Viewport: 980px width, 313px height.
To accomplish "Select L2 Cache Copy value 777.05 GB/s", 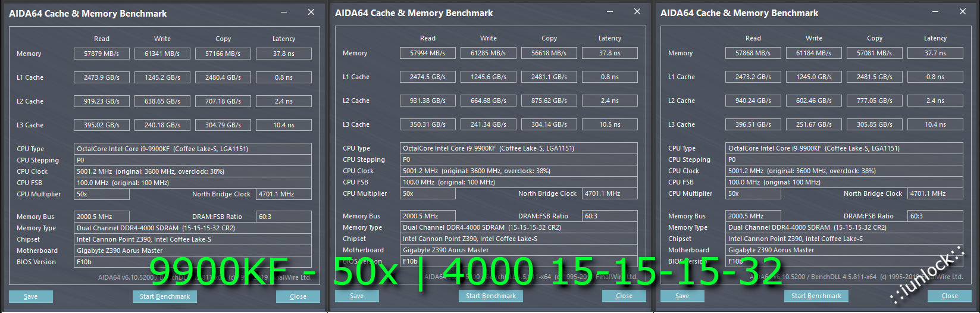I will point(875,101).
